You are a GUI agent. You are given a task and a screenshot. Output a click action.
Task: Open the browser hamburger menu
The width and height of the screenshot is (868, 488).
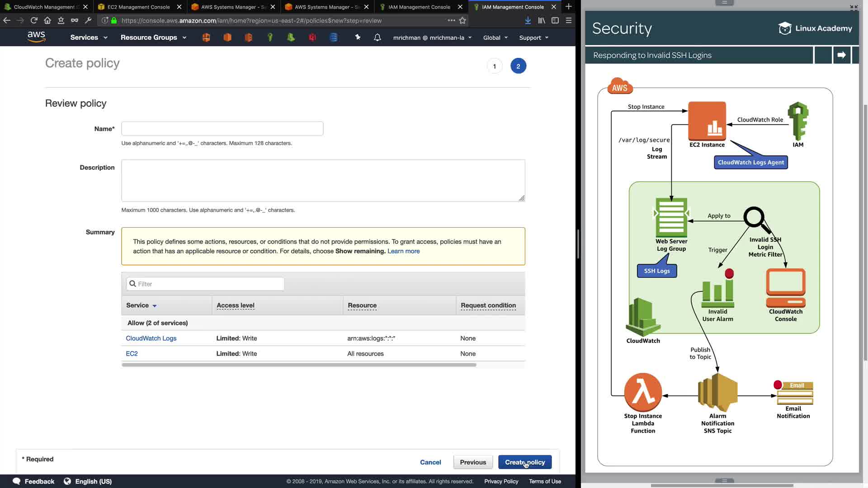569,20
